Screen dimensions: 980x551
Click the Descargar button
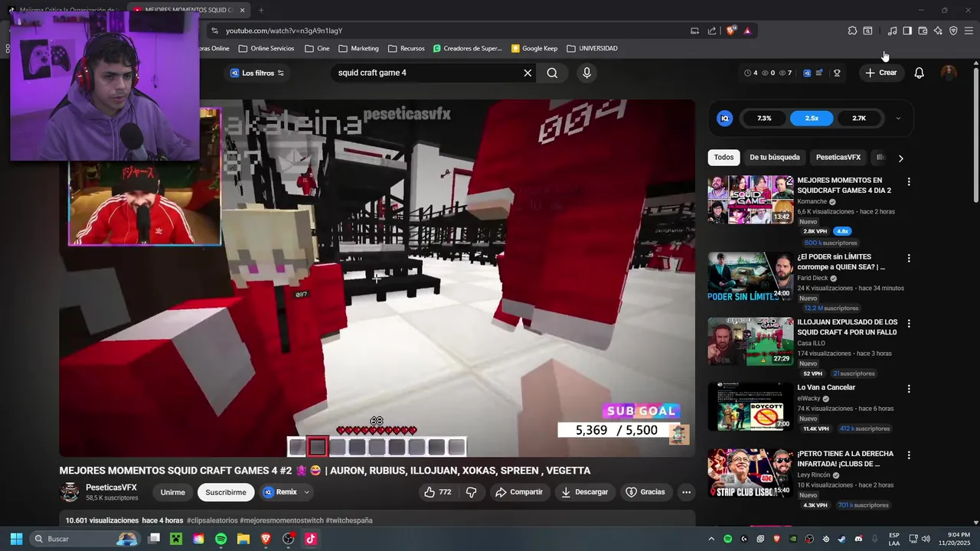584,492
